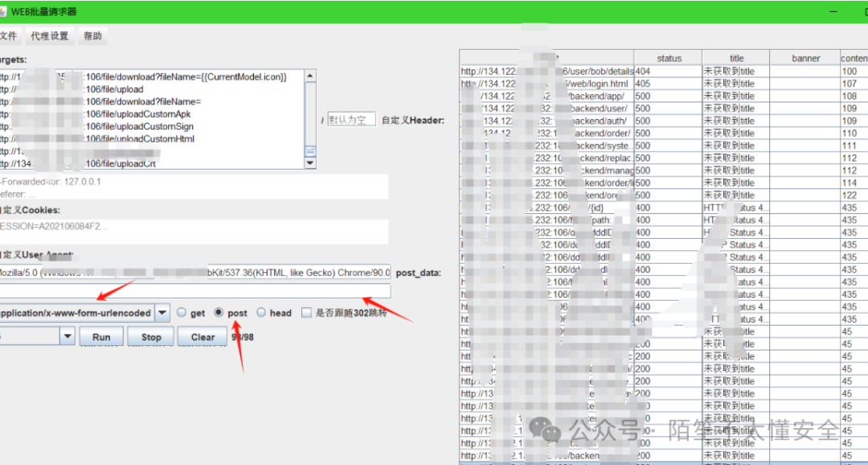Screen dimensions: 868x465
Task: Click the custom Cookies text area
Action: [194, 231]
